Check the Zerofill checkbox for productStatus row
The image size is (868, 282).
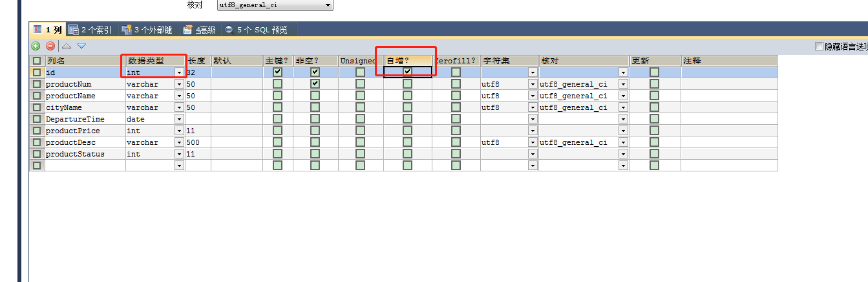tap(456, 154)
